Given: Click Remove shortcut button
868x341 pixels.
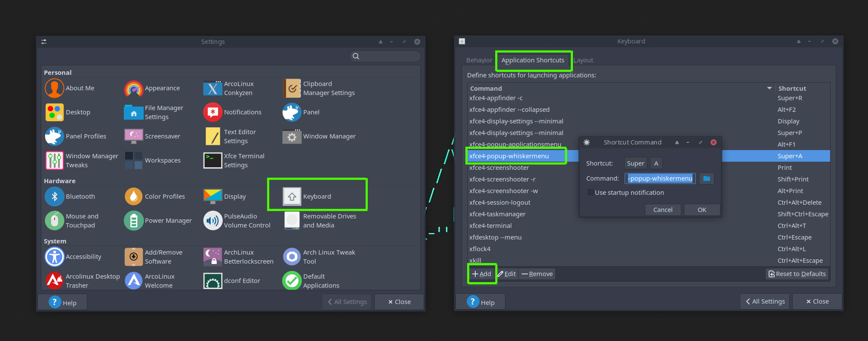Looking at the screenshot, I should (537, 274).
